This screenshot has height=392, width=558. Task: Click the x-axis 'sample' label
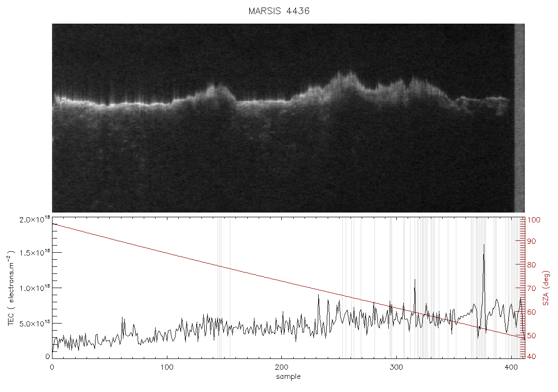coord(288,376)
